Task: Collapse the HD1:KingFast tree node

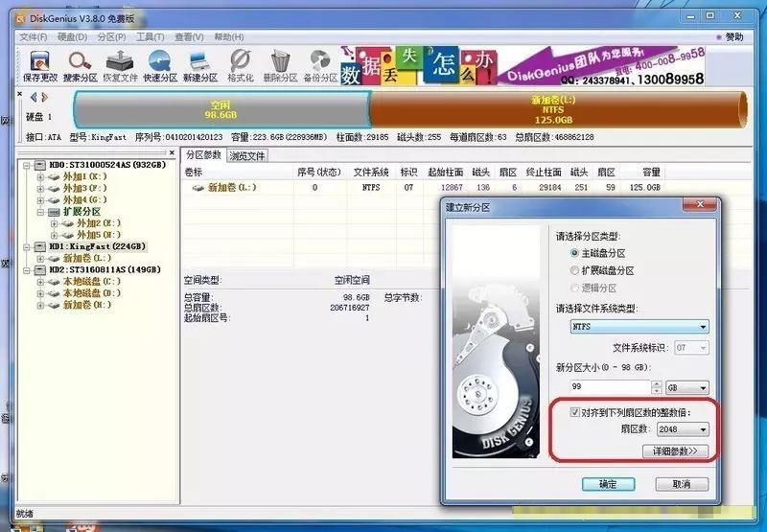Action: click(28, 247)
